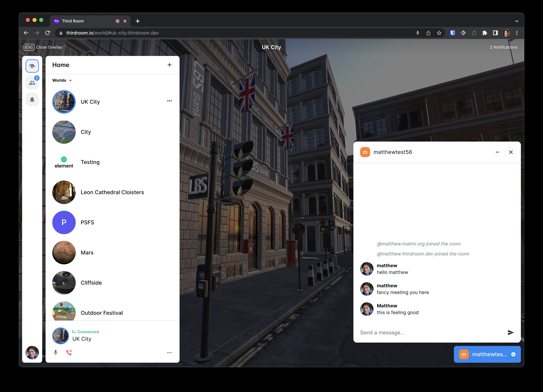Screen dimensions: 543x392
Task: Open the Home planet icon in sidebar
Action: coord(32,66)
